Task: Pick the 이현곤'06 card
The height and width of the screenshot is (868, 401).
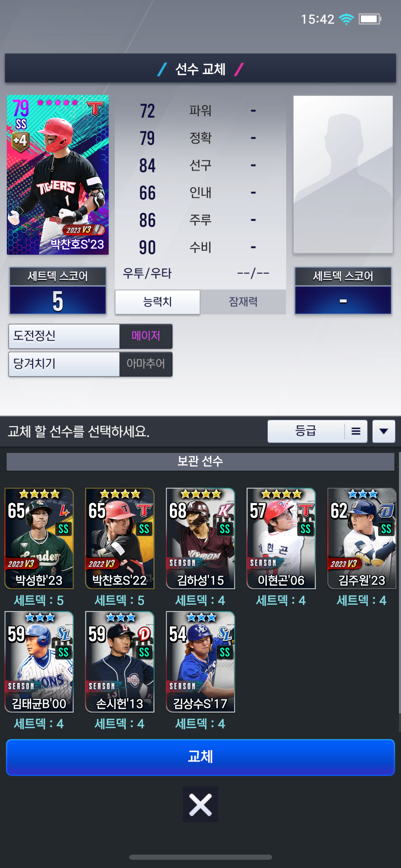Action: 281,539
